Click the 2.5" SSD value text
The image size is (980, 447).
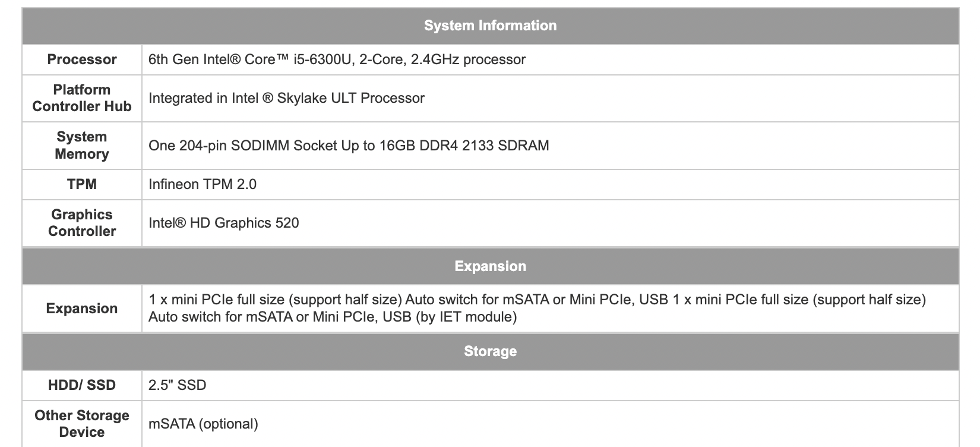177,385
